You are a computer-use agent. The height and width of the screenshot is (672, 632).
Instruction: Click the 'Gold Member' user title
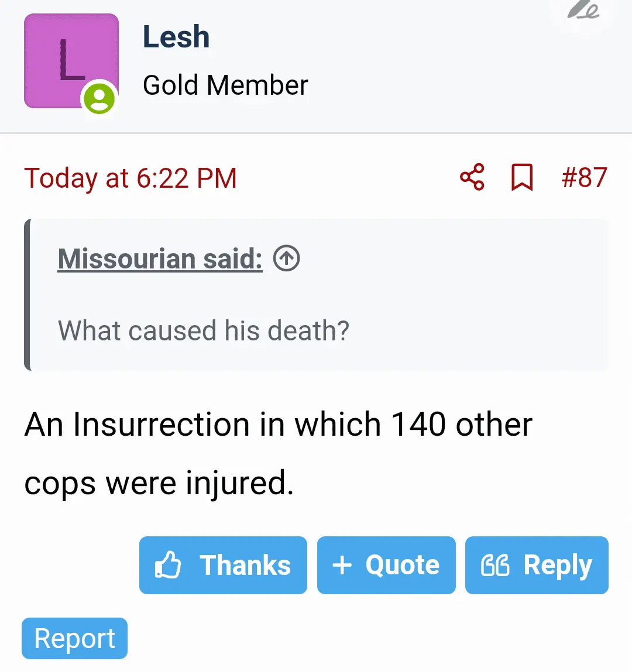[x=225, y=85]
